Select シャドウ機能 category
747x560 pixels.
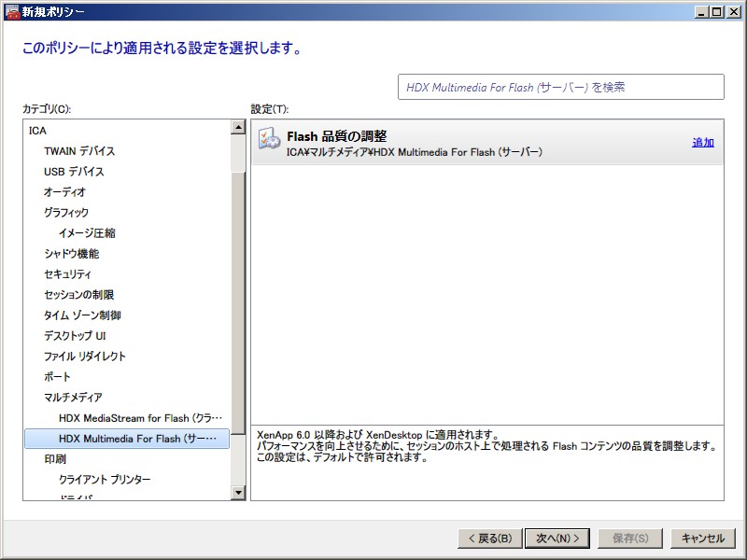pyautogui.click(x=71, y=254)
